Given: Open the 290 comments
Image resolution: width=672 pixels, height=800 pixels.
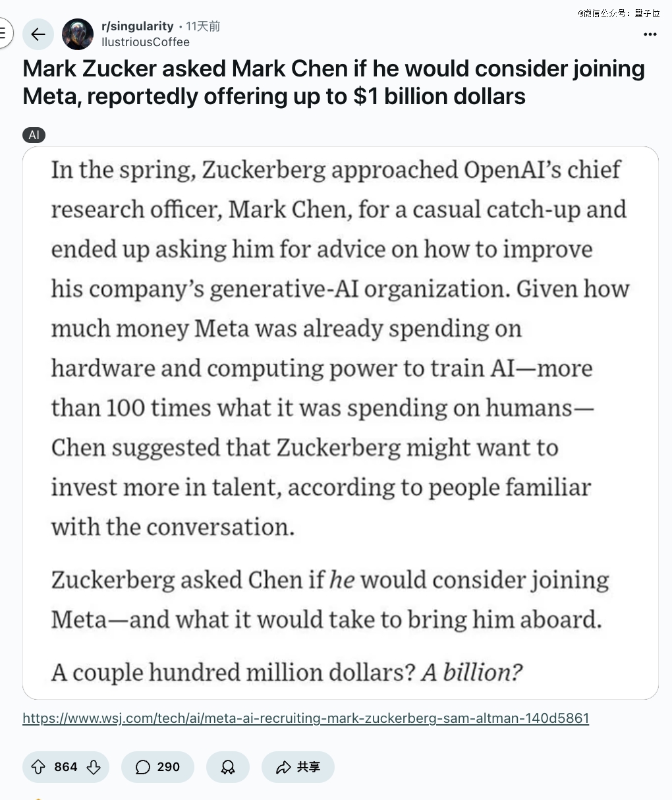Looking at the screenshot, I should tap(157, 767).
